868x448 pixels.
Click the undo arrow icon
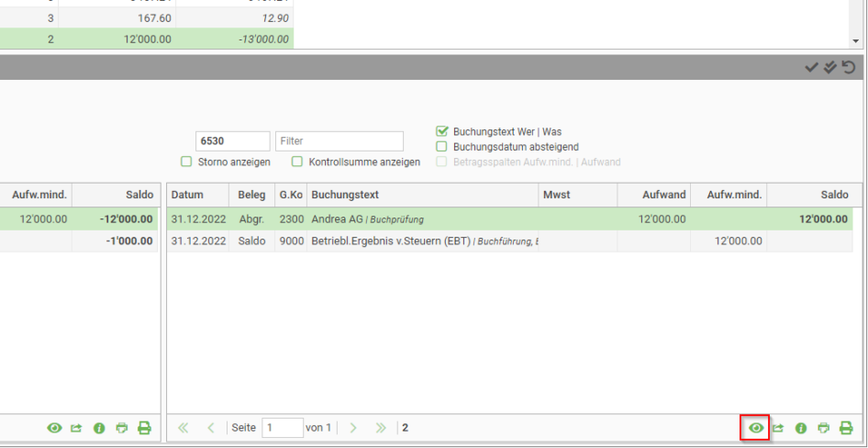(849, 68)
